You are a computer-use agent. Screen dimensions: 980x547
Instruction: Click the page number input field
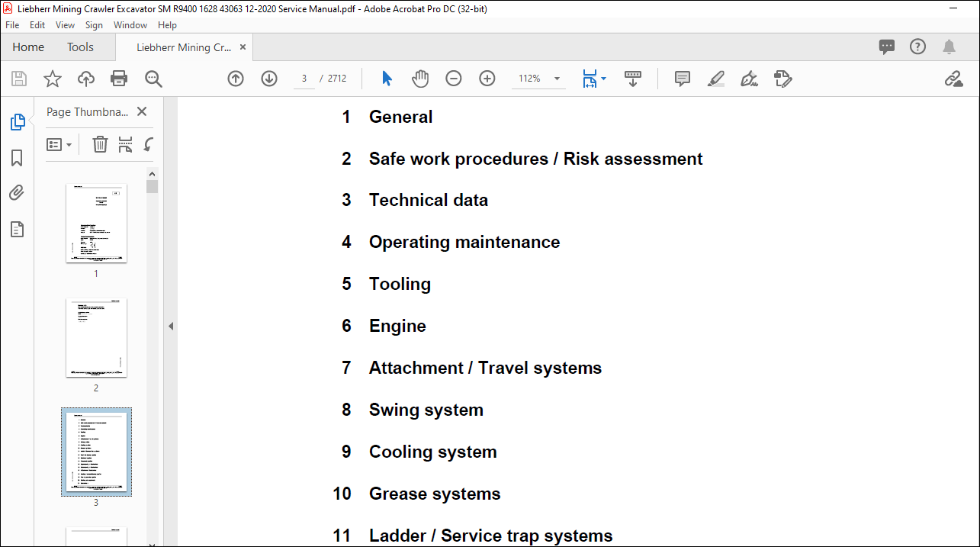pyautogui.click(x=304, y=79)
